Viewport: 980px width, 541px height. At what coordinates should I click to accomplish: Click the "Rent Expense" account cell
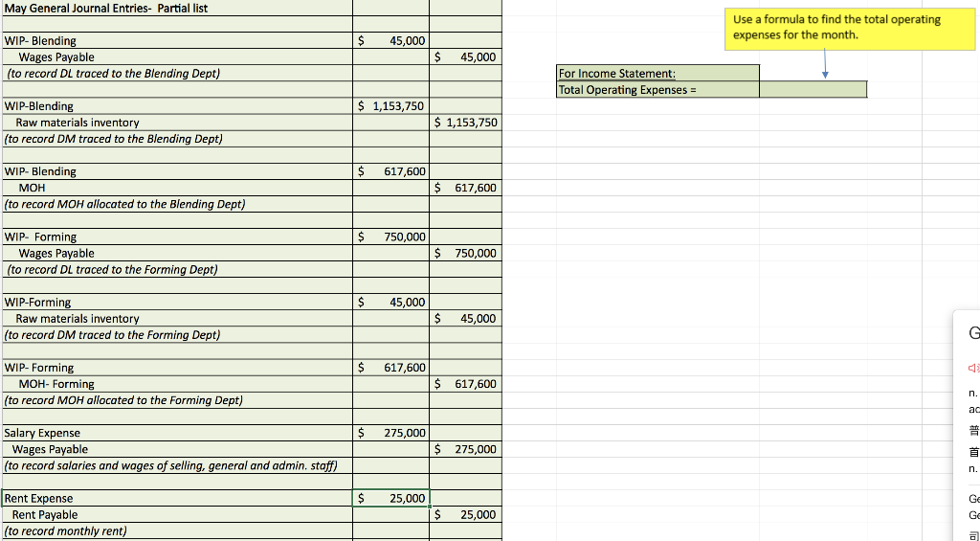click(177, 499)
